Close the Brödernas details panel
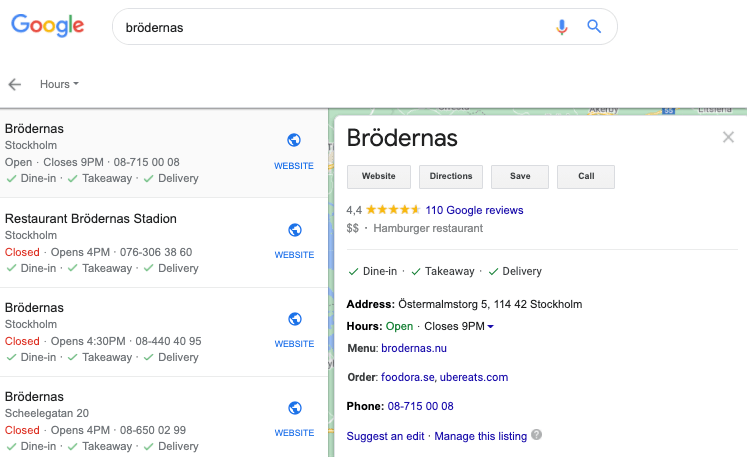Viewport: 747px width, 457px height. pyautogui.click(x=728, y=137)
